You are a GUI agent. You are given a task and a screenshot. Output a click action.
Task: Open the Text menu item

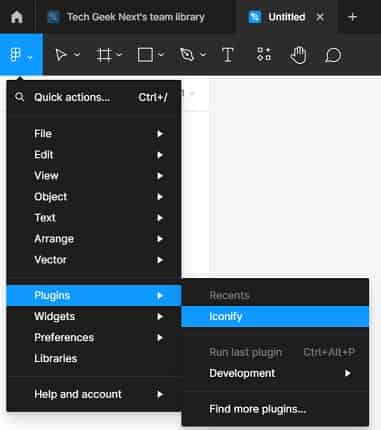click(94, 218)
